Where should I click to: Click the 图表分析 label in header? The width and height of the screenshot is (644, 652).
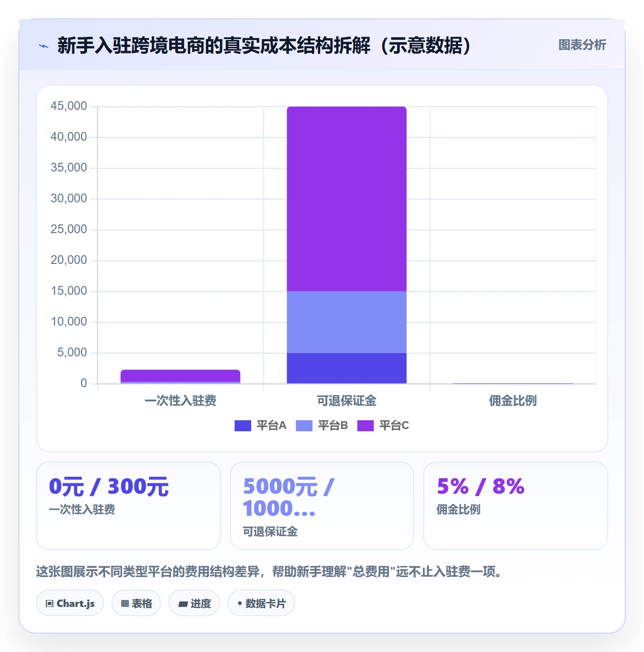[582, 45]
